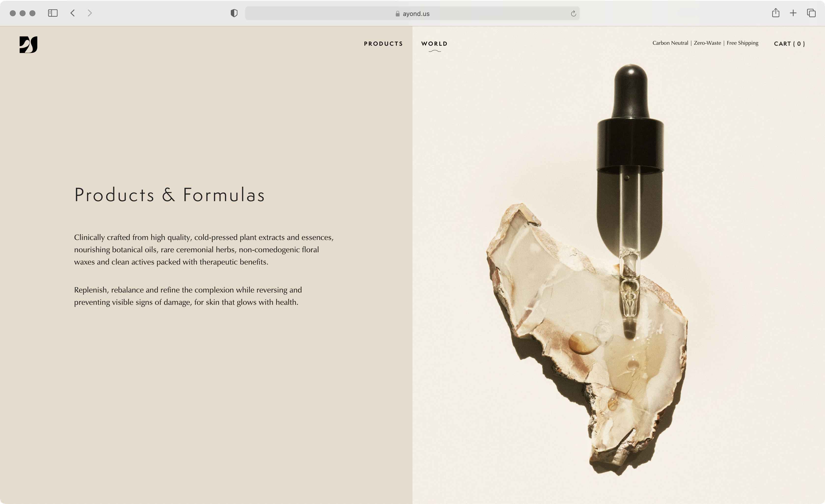Click the lock icon in address bar

point(398,14)
